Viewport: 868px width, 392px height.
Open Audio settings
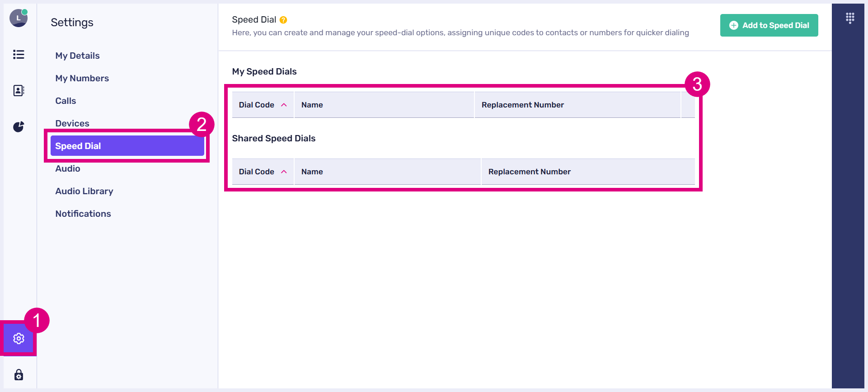click(68, 168)
